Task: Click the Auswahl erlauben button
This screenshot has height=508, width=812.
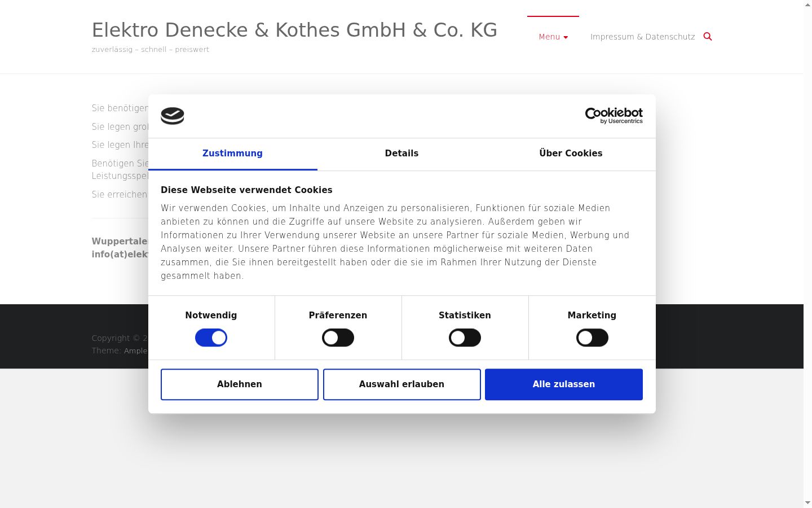Action: coord(401,384)
